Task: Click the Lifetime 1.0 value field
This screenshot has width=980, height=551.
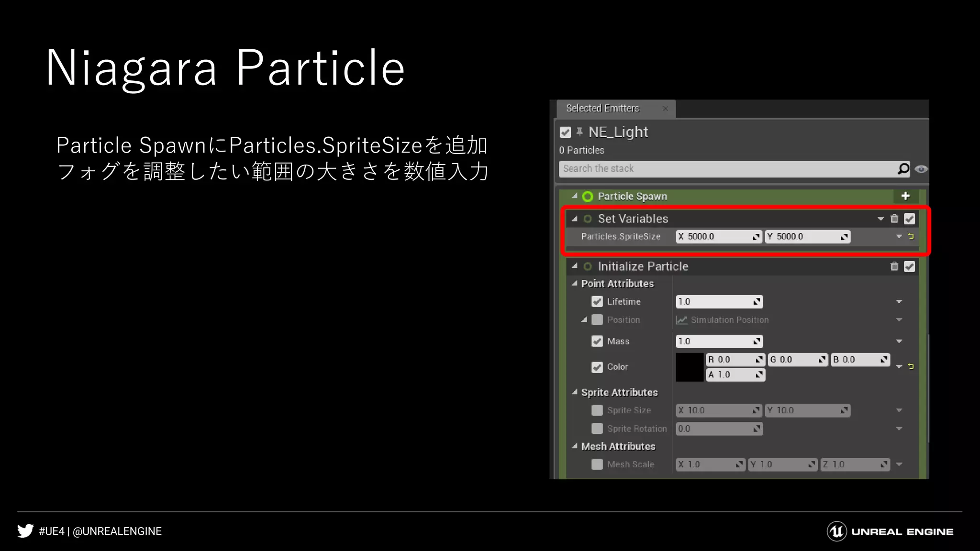Action: pyautogui.click(x=719, y=301)
